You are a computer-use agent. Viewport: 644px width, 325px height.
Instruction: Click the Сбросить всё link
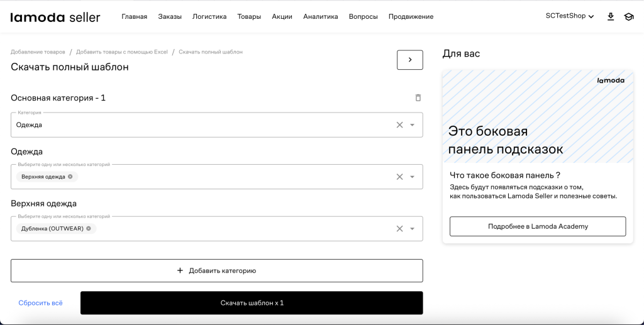point(40,303)
